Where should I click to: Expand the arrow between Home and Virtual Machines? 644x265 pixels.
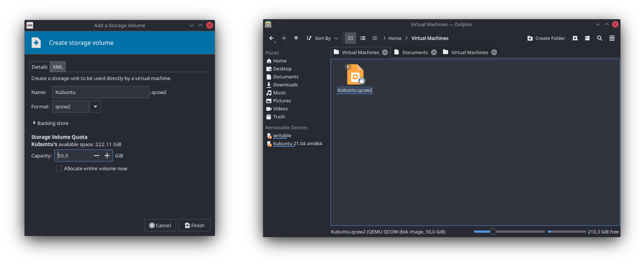tap(406, 38)
